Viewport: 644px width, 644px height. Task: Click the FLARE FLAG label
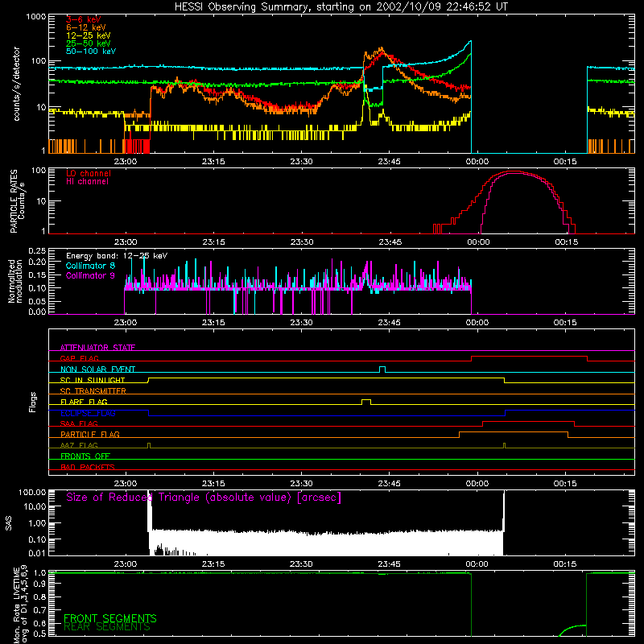click(x=84, y=402)
